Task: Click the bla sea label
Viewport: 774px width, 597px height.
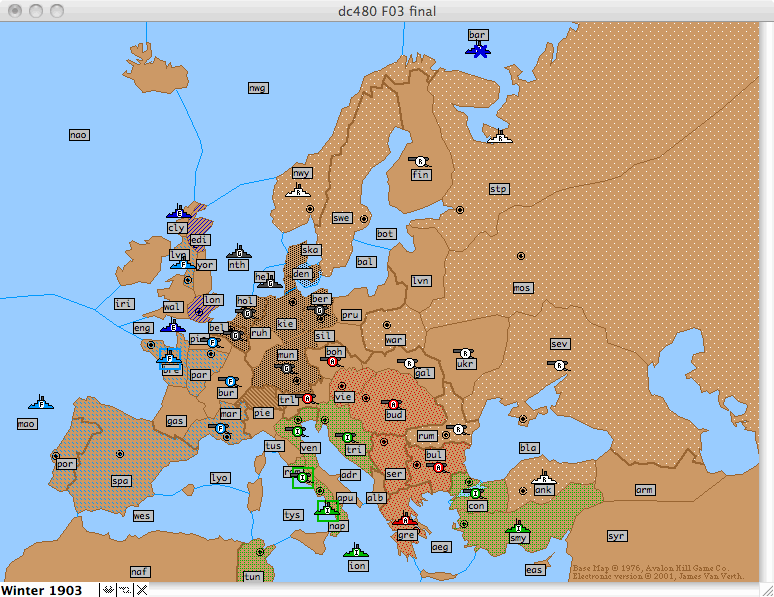Action: (529, 447)
